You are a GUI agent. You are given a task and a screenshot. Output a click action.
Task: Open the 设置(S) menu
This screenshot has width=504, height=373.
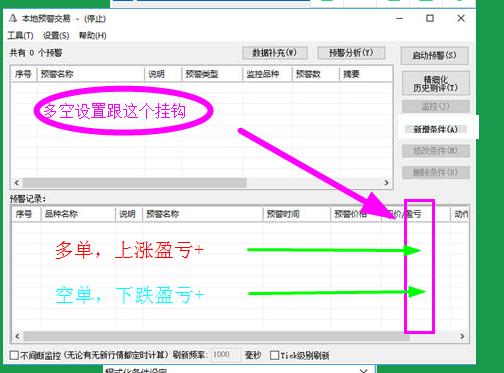(56, 35)
